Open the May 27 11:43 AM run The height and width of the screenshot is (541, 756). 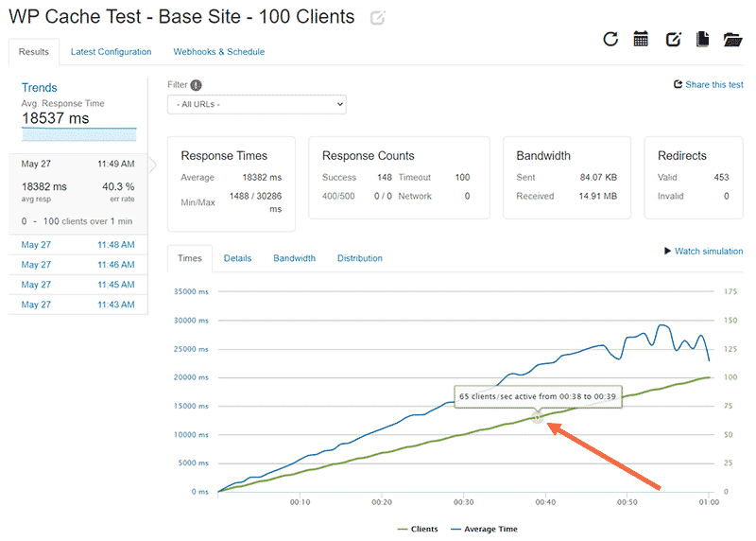[x=77, y=305]
